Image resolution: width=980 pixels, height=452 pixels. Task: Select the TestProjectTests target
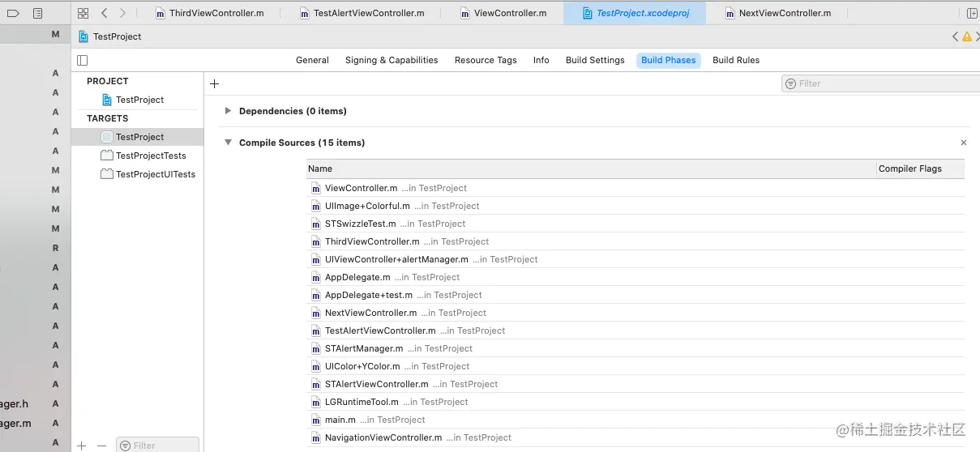point(150,156)
